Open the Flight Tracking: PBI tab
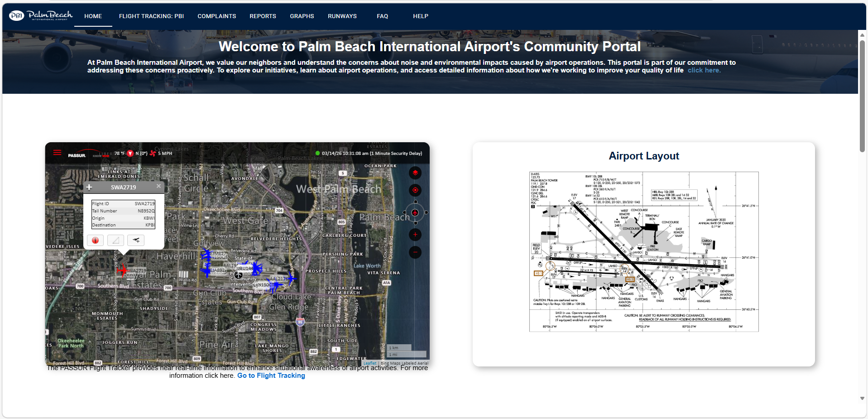The width and height of the screenshot is (868, 419). pyautogui.click(x=151, y=16)
